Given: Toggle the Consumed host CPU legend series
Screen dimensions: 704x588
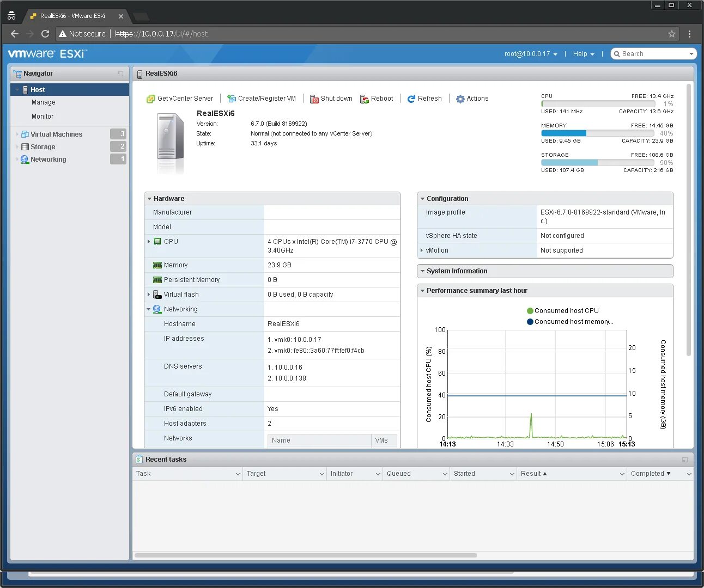Looking at the screenshot, I should click(x=563, y=311).
